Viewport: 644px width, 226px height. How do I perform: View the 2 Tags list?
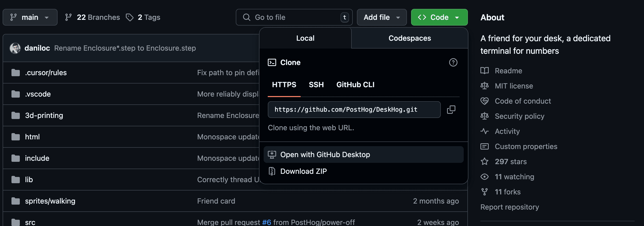[143, 17]
